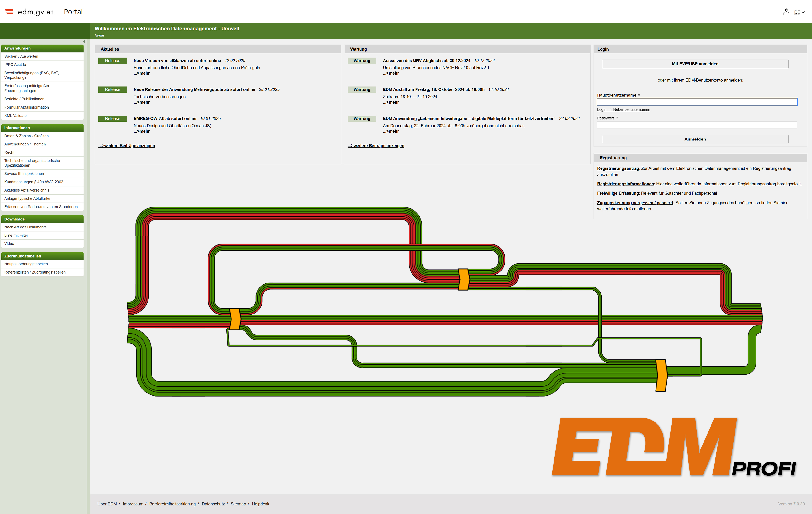Open Berichte / Publikationen
This screenshot has width=812, height=514.
pyautogui.click(x=42, y=99)
